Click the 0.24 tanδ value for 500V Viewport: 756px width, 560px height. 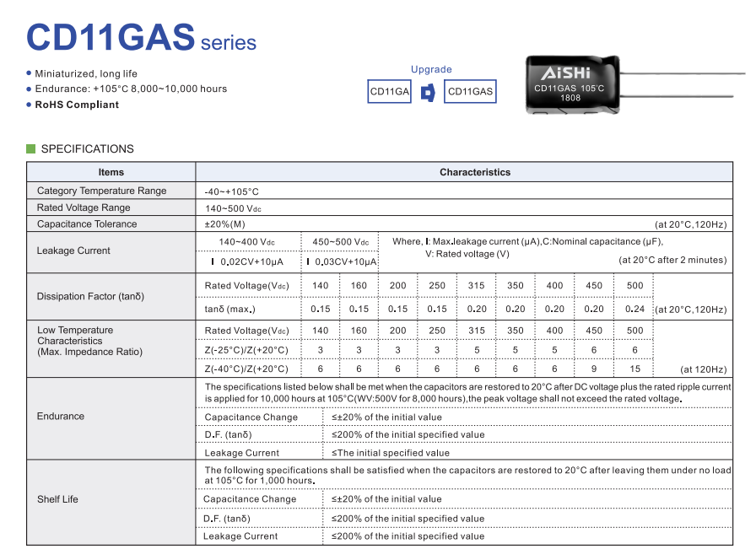(634, 309)
